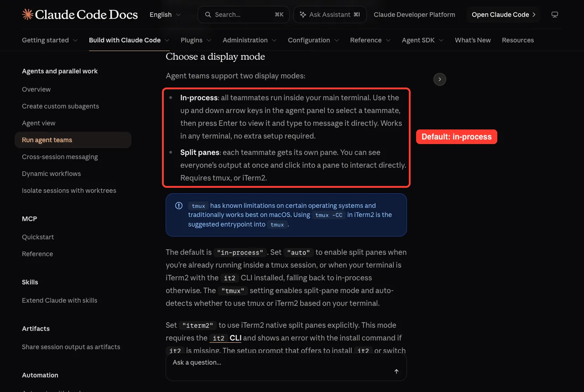Image resolution: width=584 pixels, height=392 pixels.
Task: Click the info icon in the tmux note
Action: [179, 206]
